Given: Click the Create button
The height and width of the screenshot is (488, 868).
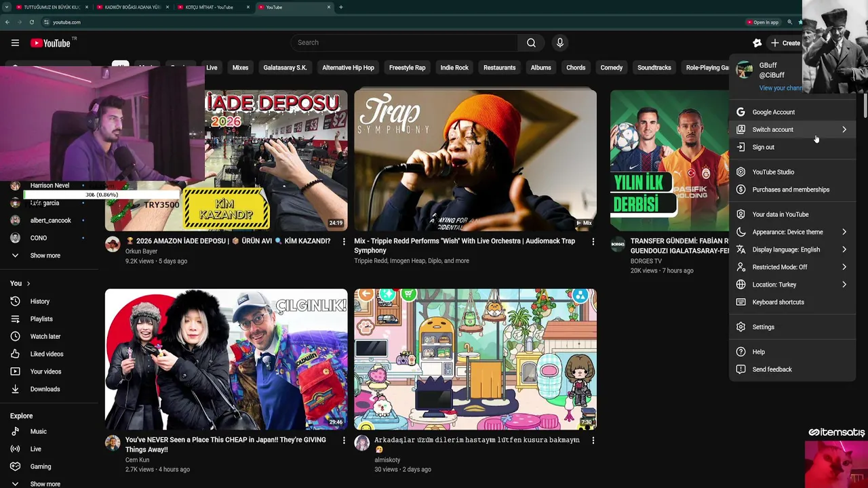Looking at the screenshot, I should (x=785, y=43).
